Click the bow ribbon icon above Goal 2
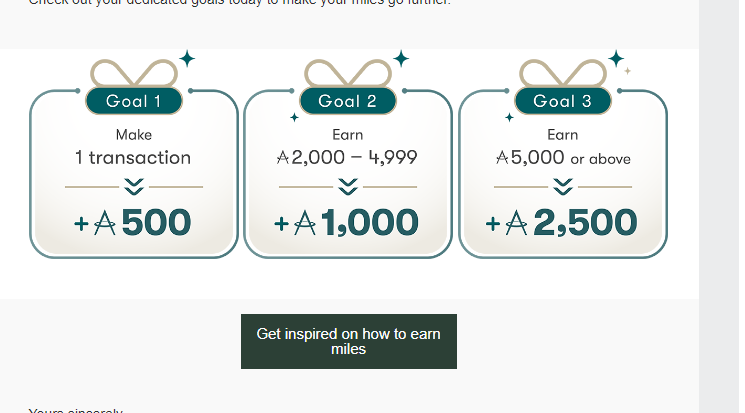Viewport: 745px width, 413px height. click(x=347, y=73)
